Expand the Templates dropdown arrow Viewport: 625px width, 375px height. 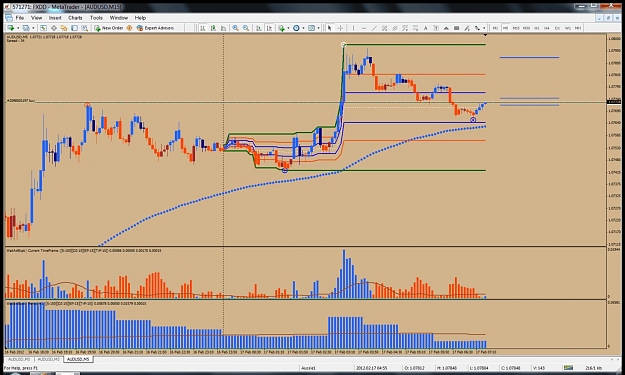coord(318,28)
